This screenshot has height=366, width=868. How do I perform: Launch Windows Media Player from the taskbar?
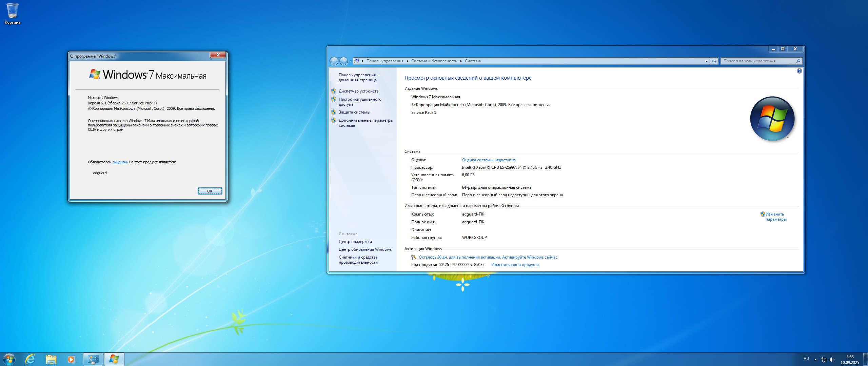tap(71, 359)
